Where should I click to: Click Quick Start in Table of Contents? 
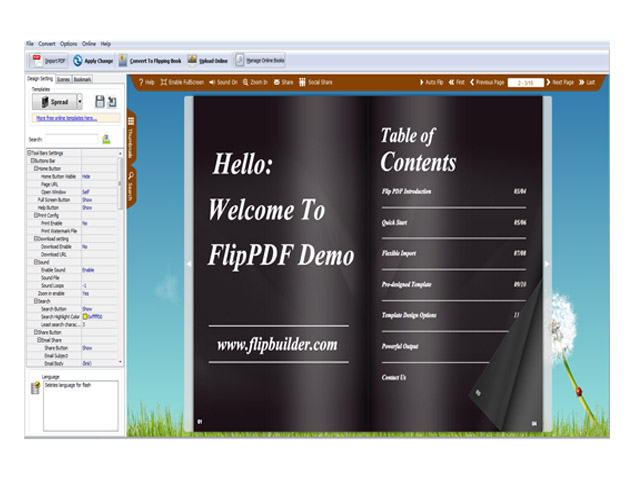(394, 222)
